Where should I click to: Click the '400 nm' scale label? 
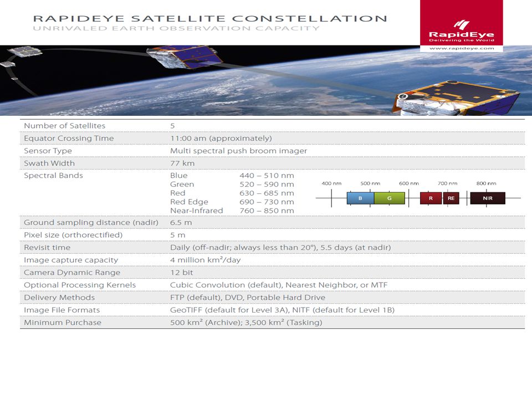(x=331, y=183)
